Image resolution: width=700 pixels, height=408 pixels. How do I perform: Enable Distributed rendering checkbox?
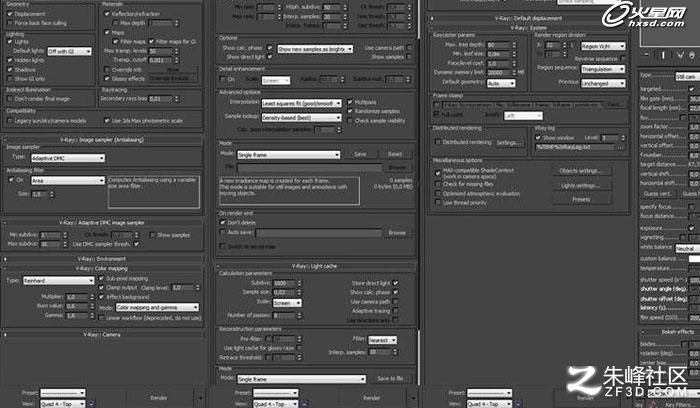(438, 142)
